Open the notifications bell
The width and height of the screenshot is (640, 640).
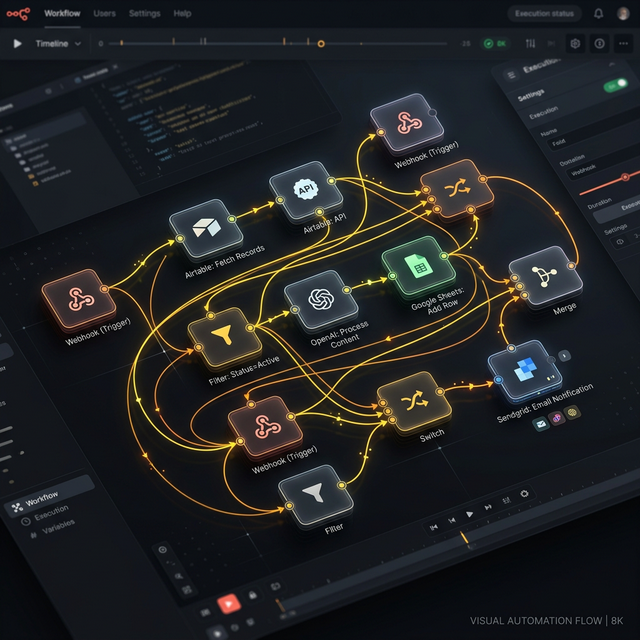pyautogui.click(x=598, y=13)
